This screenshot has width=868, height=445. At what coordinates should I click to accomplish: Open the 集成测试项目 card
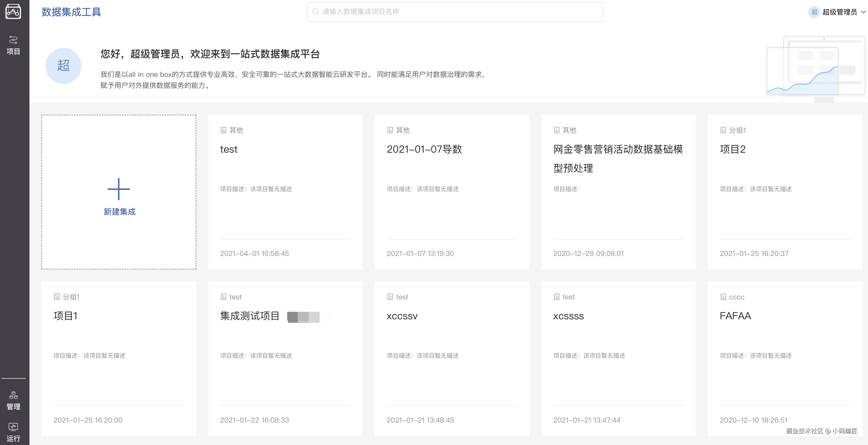(x=250, y=316)
